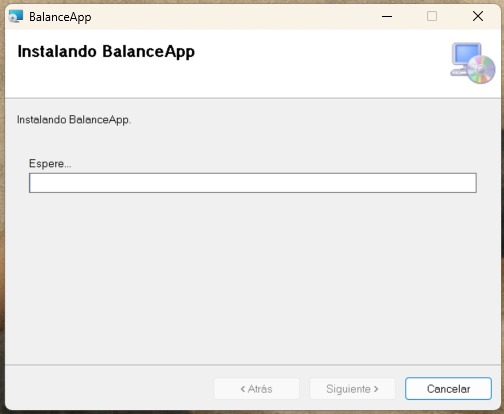Click the disabled maximize window button
The height and width of the screenshot is (414, 504).
[x=432, y=16]
